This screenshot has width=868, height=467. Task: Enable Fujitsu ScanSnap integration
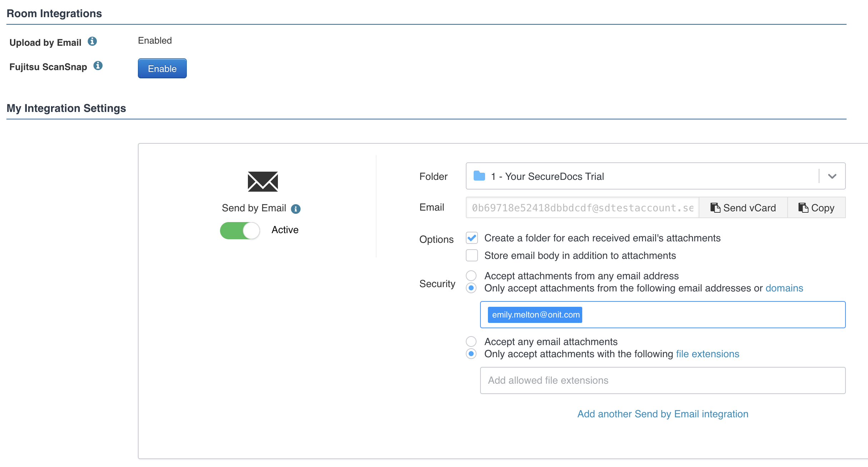[x=162, y=68]
